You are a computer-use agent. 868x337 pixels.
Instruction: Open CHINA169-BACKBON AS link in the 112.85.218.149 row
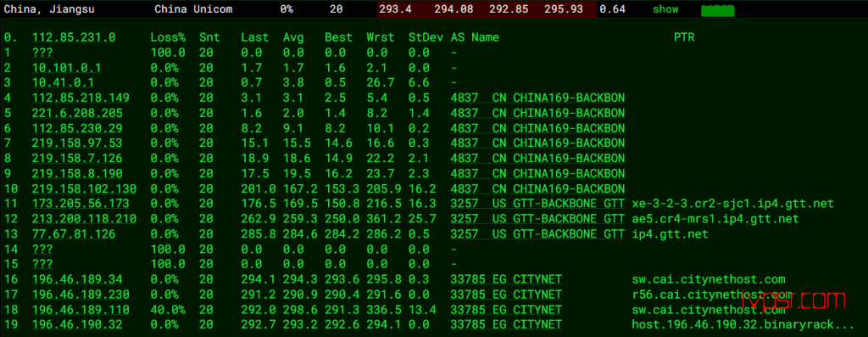coord(537,98)
